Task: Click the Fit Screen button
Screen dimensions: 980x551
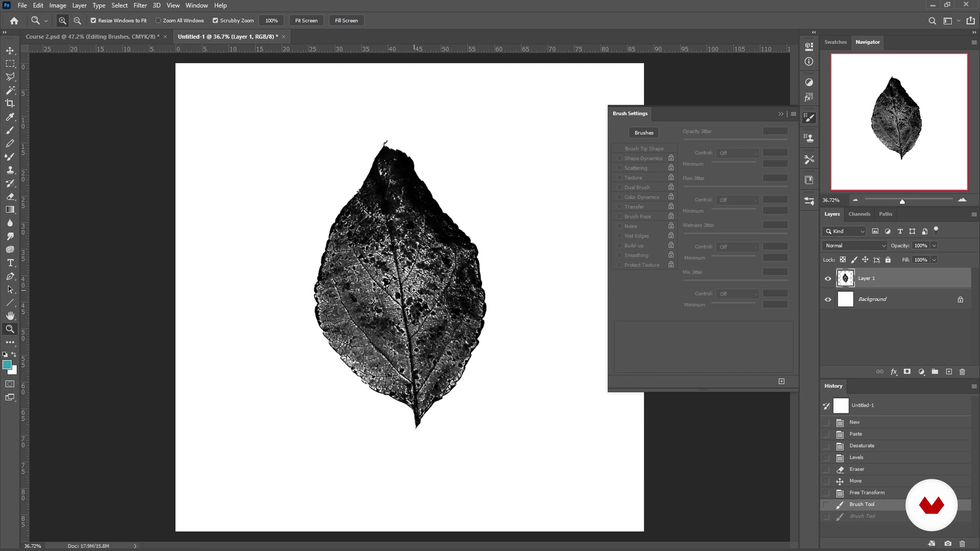Action: tap(306, 20)
